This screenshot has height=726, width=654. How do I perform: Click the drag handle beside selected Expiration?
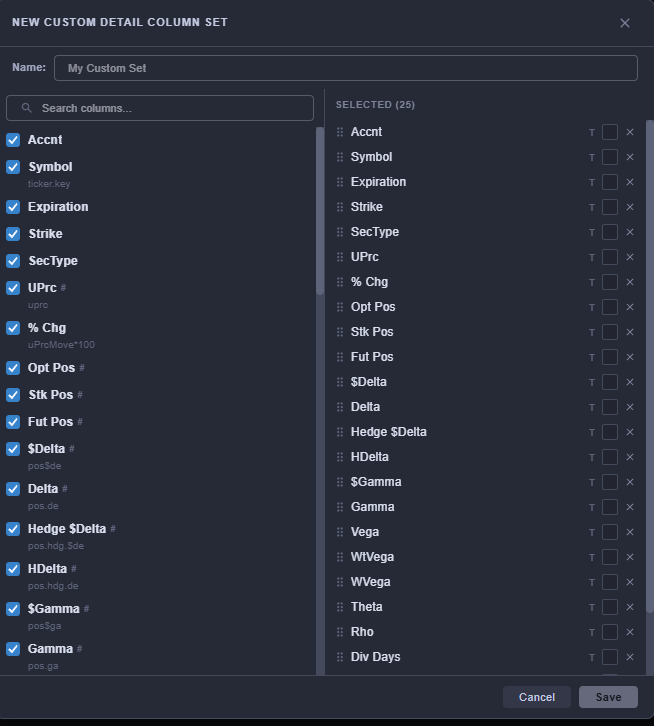[340, 182]
